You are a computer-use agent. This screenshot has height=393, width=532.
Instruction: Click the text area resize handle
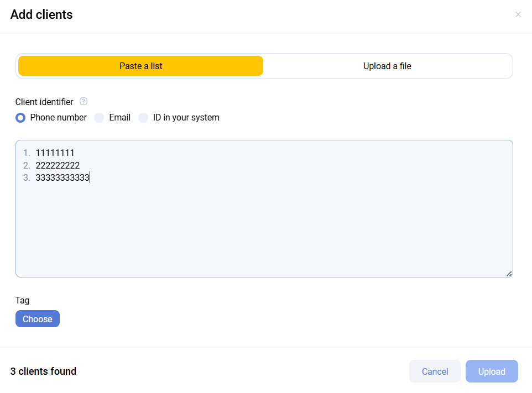tap(509, 274)
